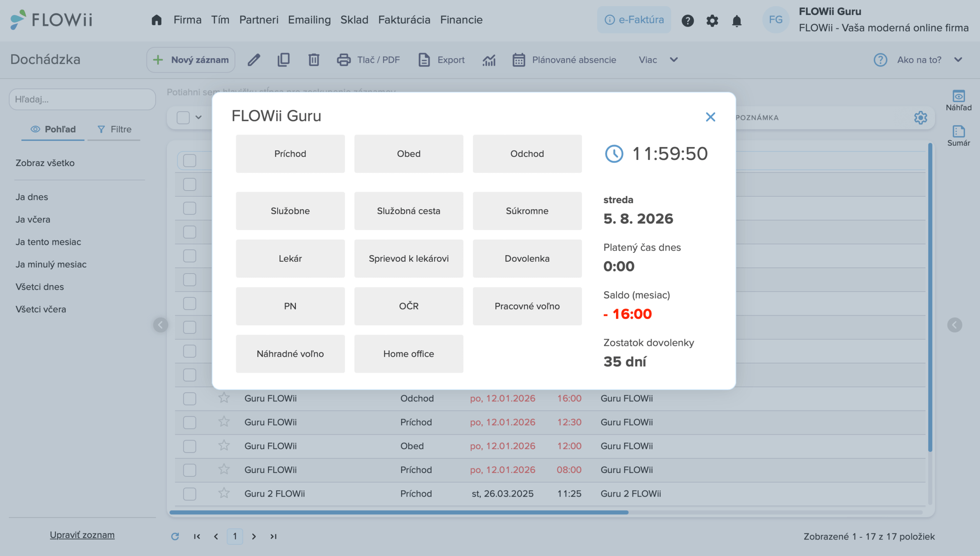Choose Služobná cesta
The image size is (980, 556).
coord(409,211)
